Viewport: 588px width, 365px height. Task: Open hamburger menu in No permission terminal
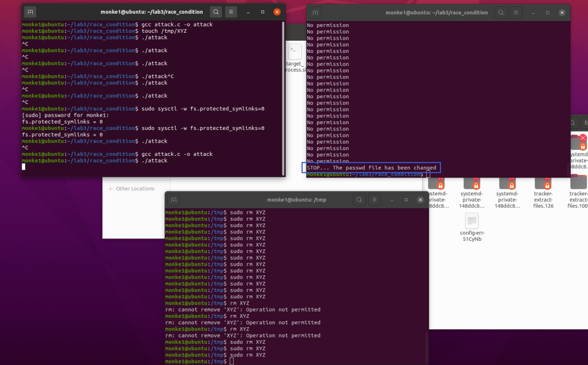tap(516, 13)
